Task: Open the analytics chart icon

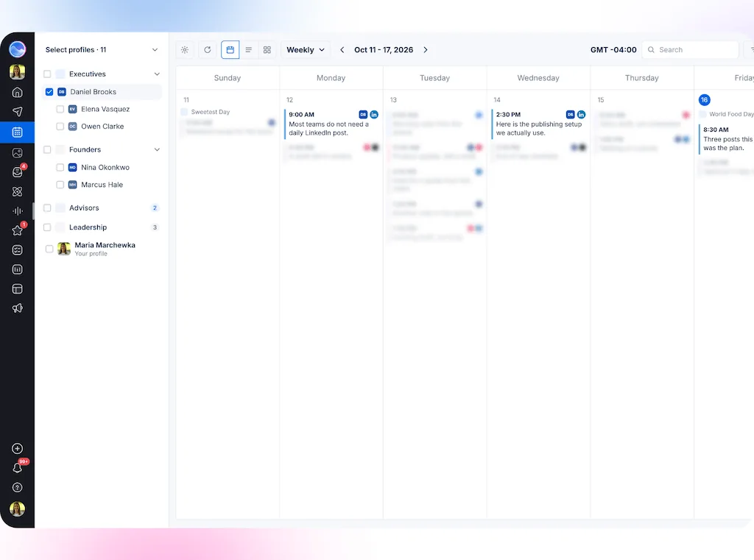Action: click(18, 269)
